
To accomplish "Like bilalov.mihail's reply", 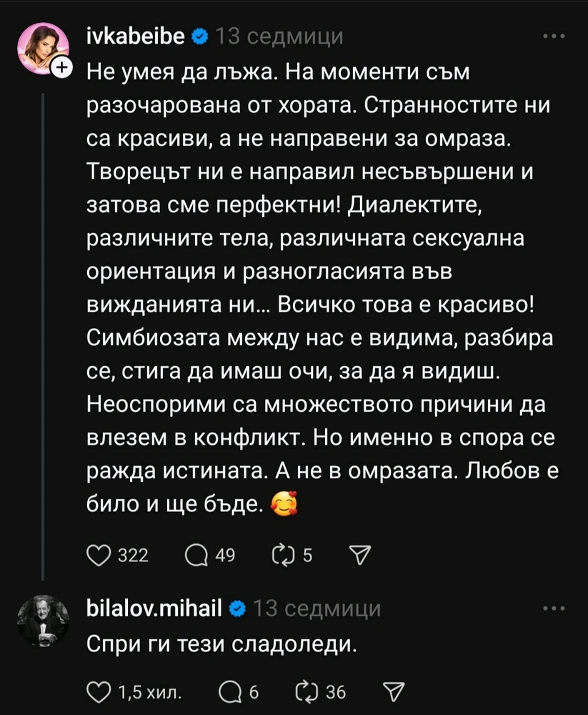I will coord(96,691).
